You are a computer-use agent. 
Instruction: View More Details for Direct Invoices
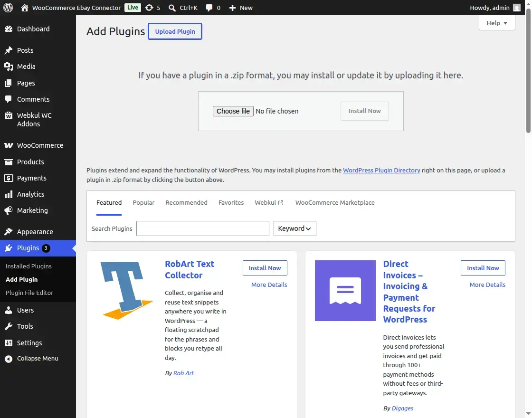[x=487, y=285]
